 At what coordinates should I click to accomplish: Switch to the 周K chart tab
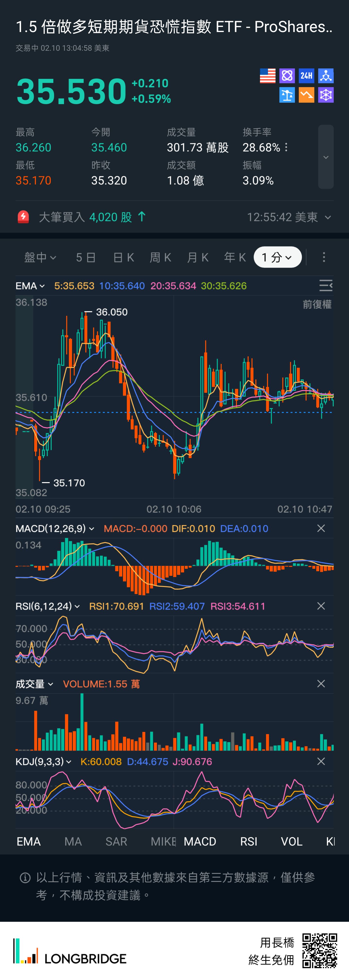[160, 257]
